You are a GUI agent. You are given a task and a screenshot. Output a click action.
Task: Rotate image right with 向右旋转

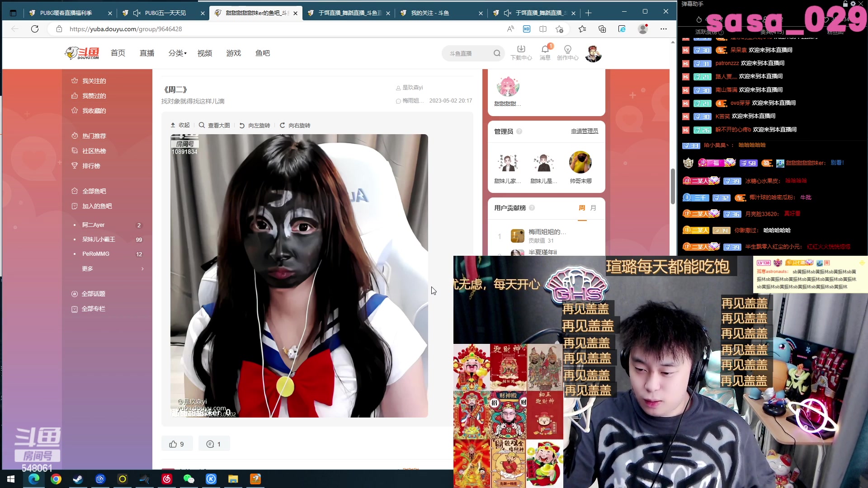pyautogui.click(x=295, y=125)
